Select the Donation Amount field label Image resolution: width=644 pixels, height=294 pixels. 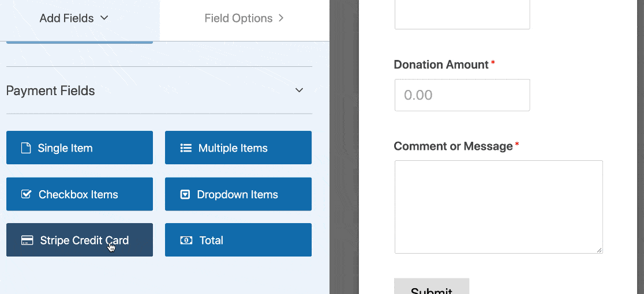coord(441,65)
